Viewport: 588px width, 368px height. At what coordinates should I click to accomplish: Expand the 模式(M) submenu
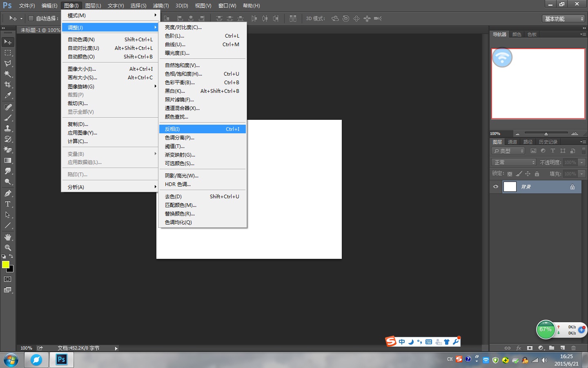pyautogui.click(x=109, y=16)
